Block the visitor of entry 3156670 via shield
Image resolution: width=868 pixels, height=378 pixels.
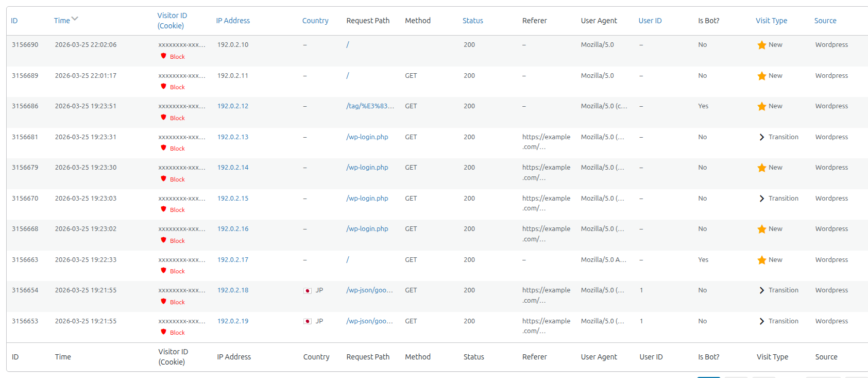[164, 209]
